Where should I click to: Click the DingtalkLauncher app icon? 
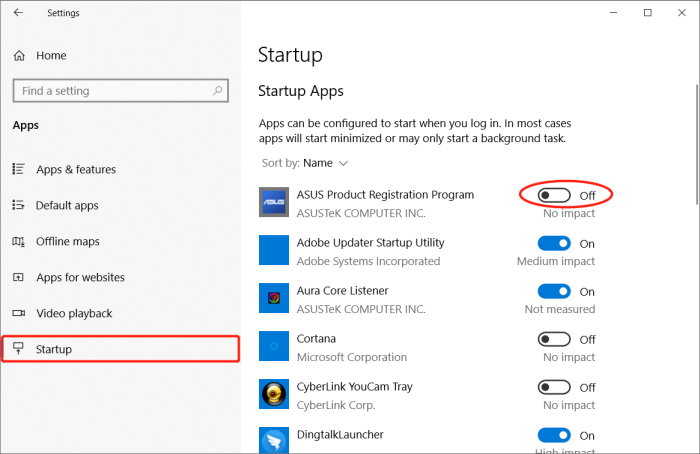(x=274, y=440)
